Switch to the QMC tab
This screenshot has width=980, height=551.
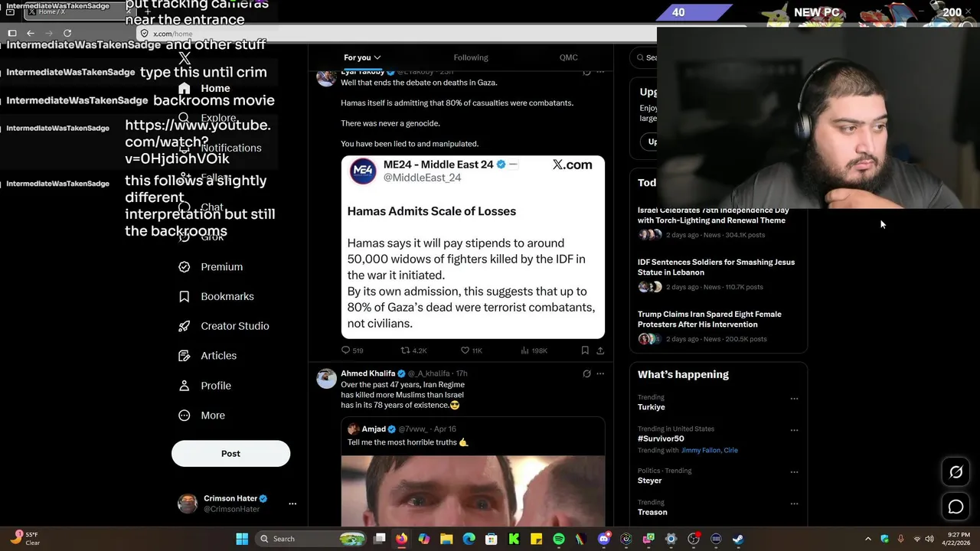click(568, 57)
